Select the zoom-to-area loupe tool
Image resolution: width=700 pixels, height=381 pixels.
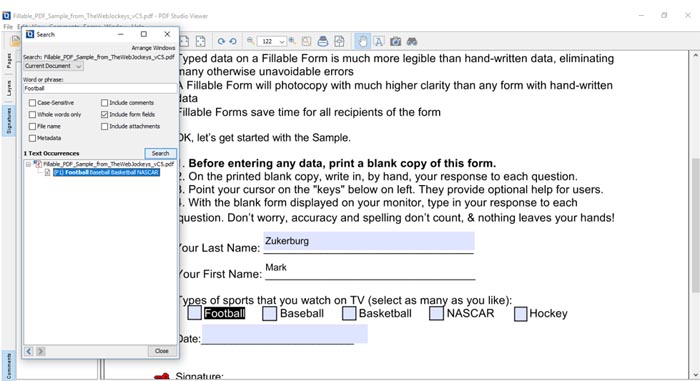[x=306, y=42]
